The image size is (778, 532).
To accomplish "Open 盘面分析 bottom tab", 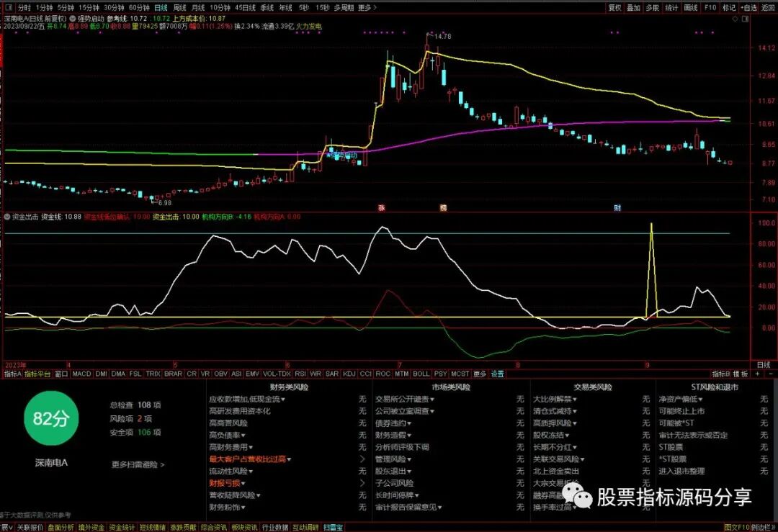I will 61,528.
